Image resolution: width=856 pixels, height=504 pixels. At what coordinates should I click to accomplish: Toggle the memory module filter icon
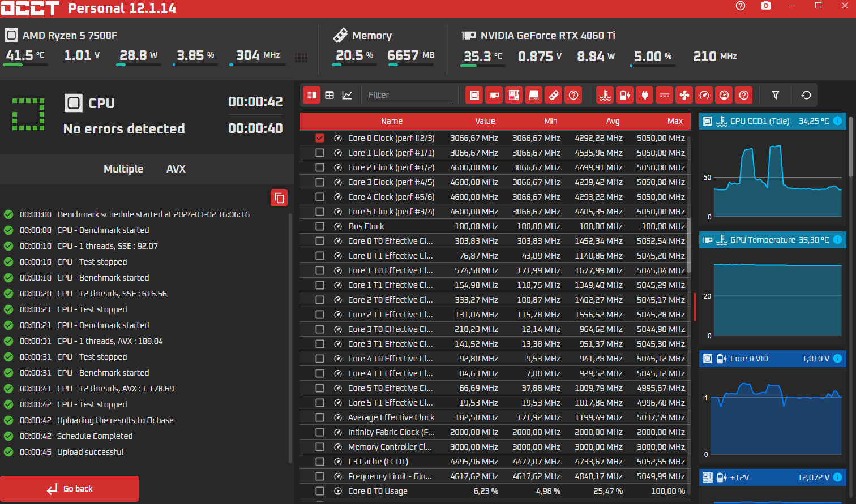[554, 95]
